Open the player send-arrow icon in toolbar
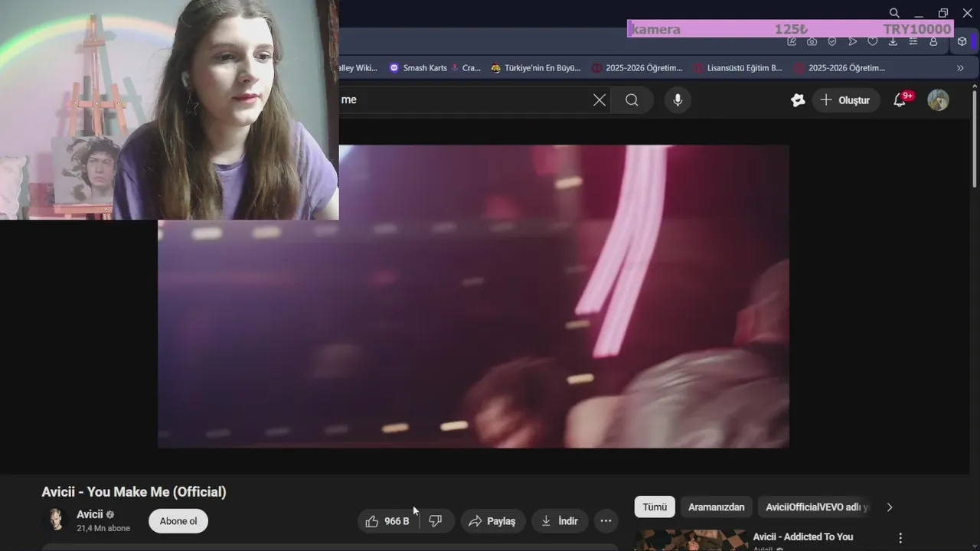The width and height of the screenshot is (980, 551). 852,41
